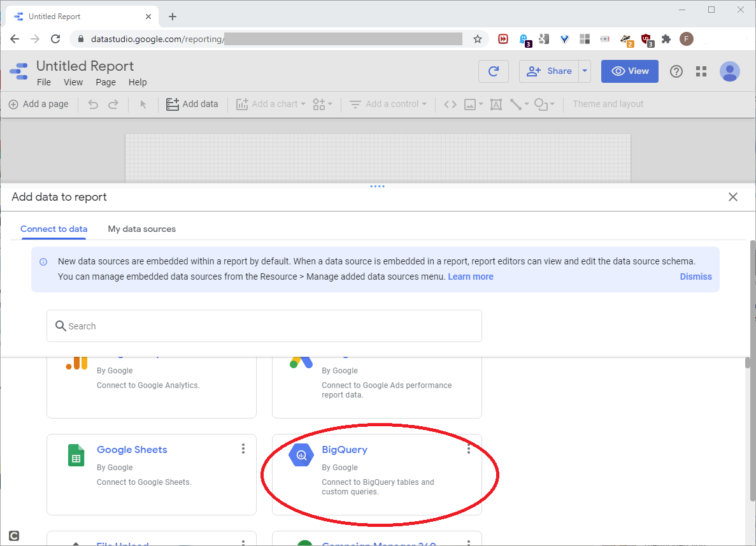
Task: Open the Google apps grid icon
Action: [701, 71]
